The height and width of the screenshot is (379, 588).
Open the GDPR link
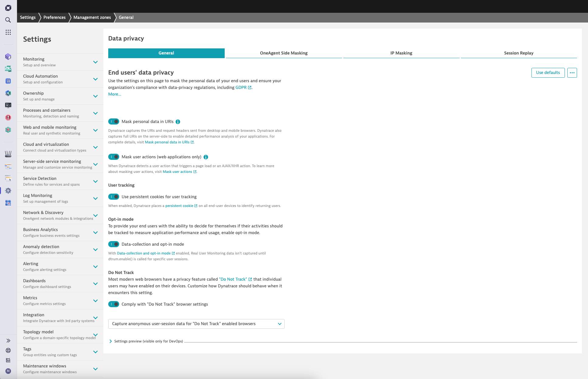(x=241, y=87)
